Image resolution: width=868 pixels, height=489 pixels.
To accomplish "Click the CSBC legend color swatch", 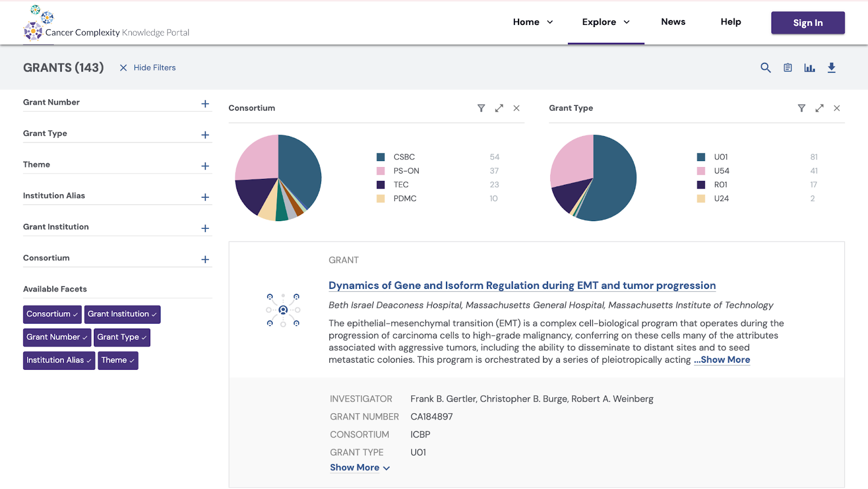I will click(381, 157).
